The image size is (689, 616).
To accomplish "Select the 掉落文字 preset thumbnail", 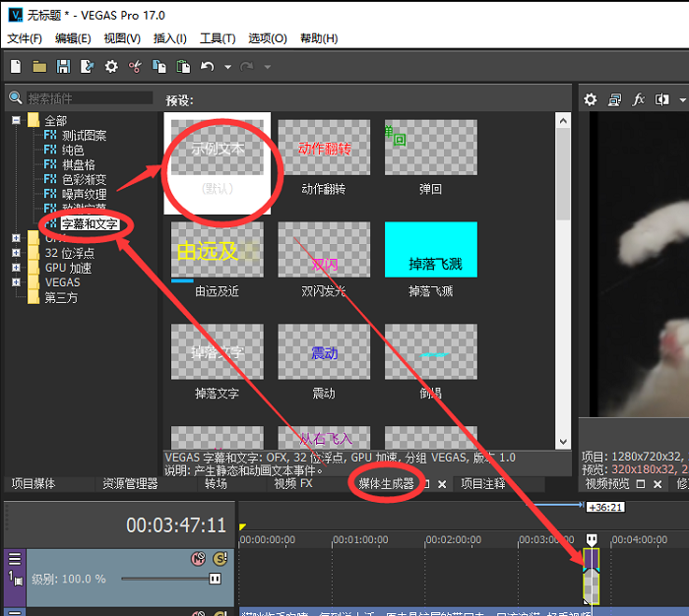I will [218, 351].
